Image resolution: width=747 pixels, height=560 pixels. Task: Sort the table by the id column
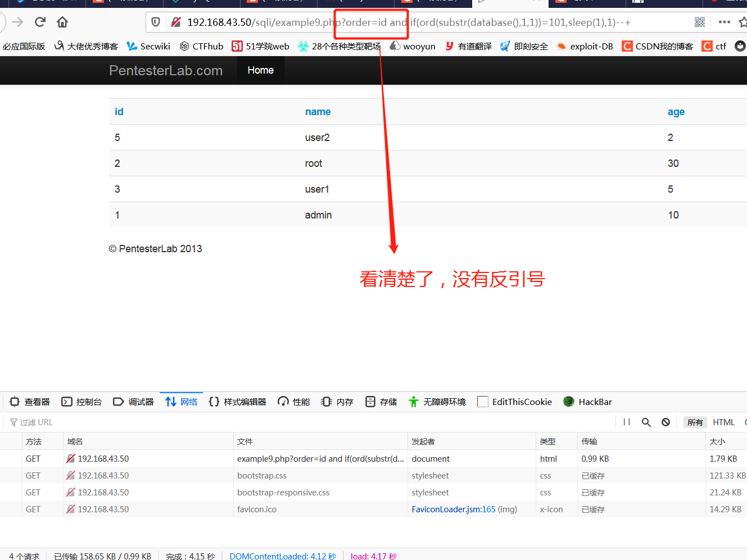tap(119, 112)
